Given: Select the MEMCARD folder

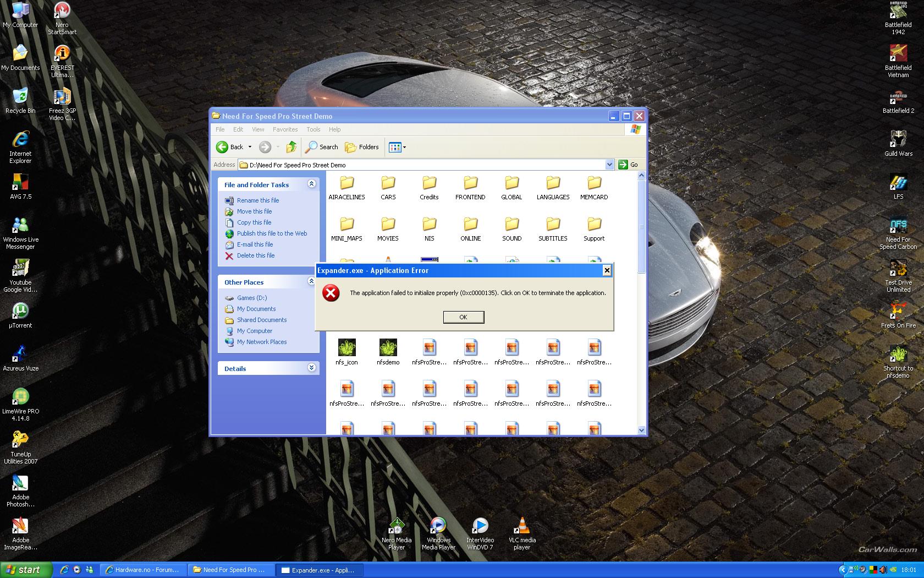Looking at the screenshot, I should click(594, 188).
